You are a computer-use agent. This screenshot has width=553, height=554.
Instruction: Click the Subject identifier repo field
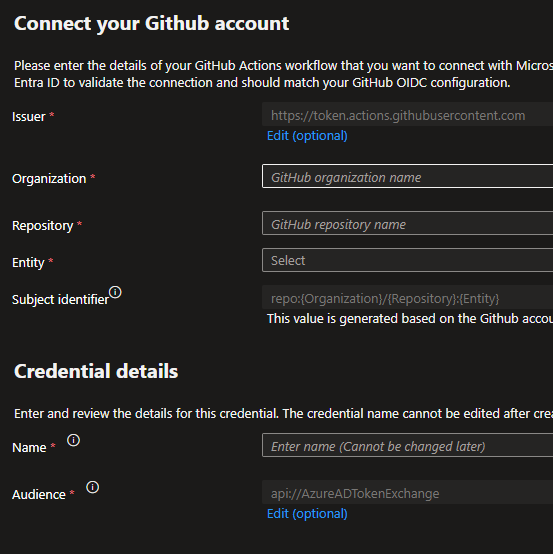point(407,297)
